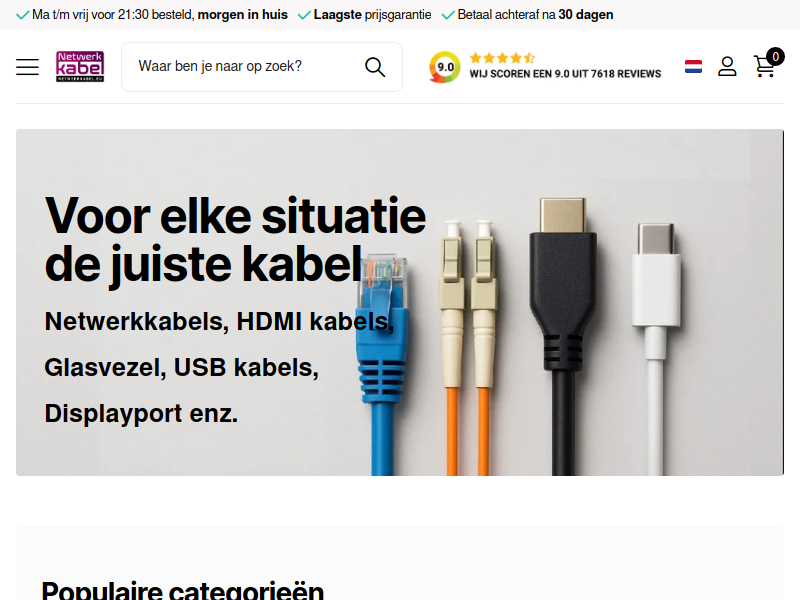Open the user account icon

point(727,66)
